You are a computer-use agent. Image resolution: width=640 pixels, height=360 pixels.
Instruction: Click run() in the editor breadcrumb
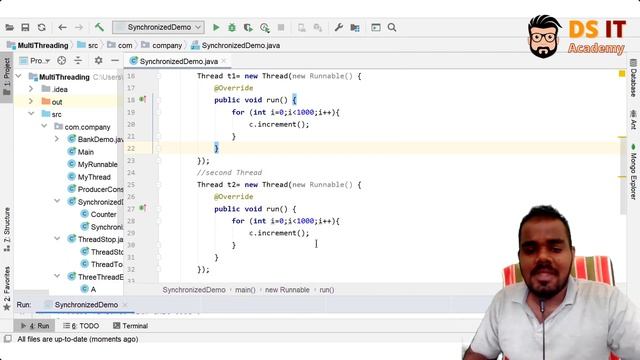pyautogui.click(x=327, y=290)
